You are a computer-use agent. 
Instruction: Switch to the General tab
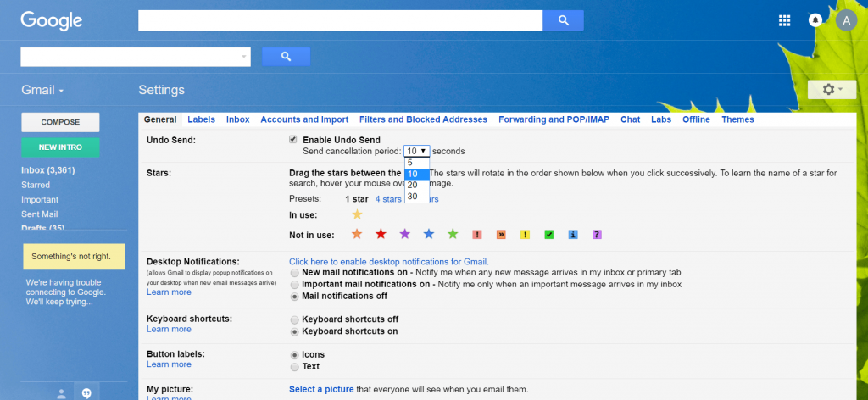pos(160,119)
